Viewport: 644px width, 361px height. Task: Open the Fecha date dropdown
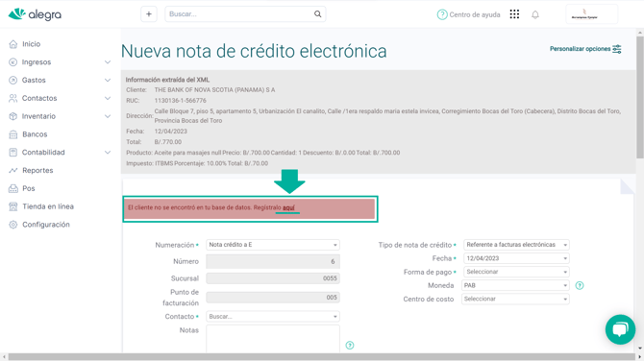[516, 258]
